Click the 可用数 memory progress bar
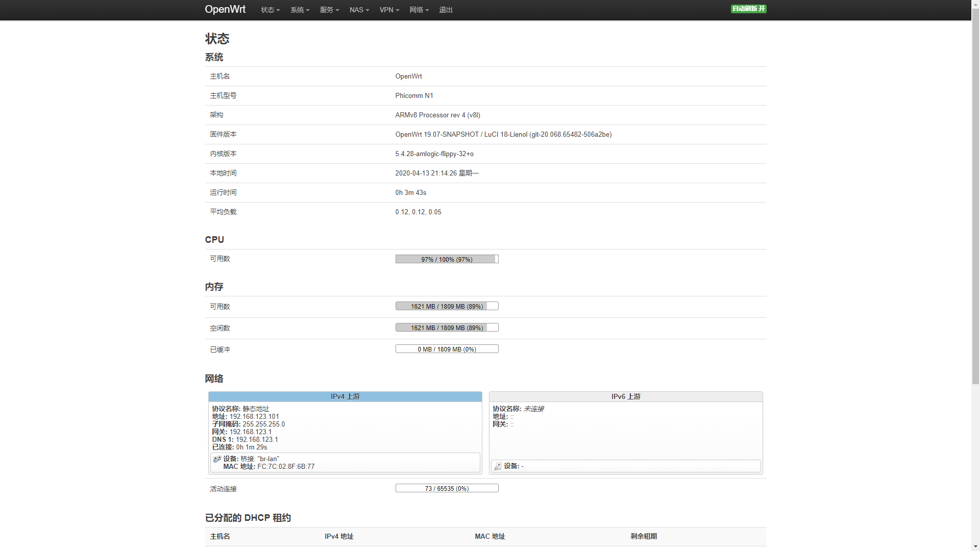 (447, 306)
